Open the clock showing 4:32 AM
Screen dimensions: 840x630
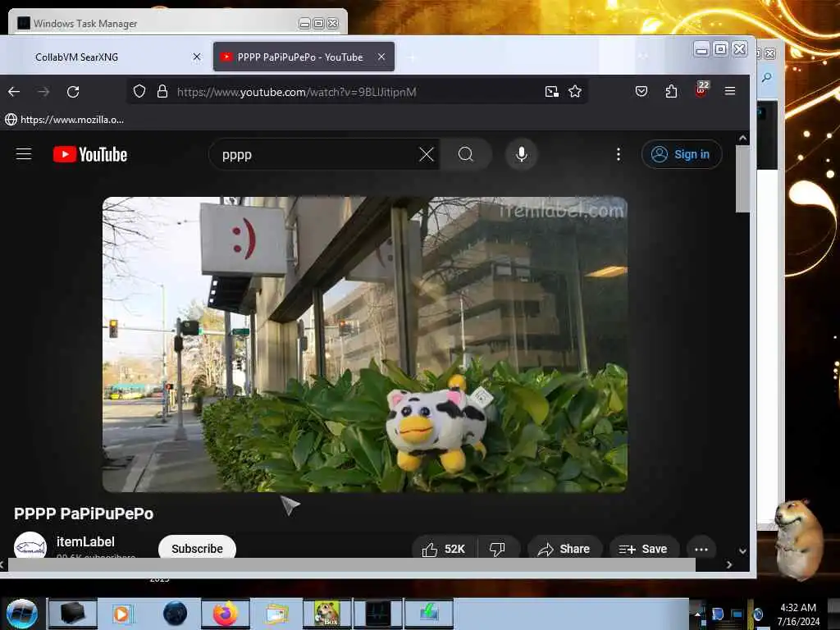click(798, 614)
